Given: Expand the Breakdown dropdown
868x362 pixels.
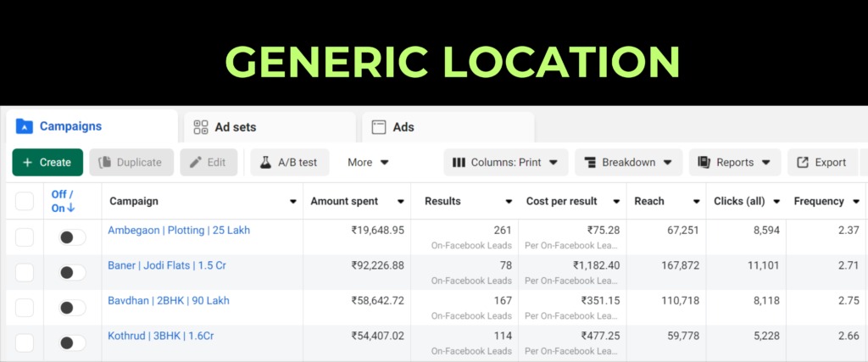Looking at the screenshot, I should tap(628, 163).
